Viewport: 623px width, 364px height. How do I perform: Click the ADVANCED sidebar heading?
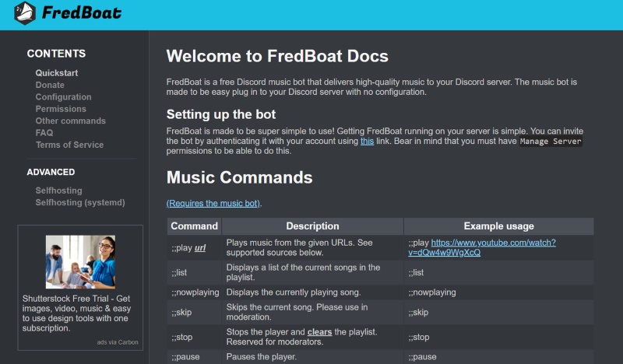tap(51, 172)
